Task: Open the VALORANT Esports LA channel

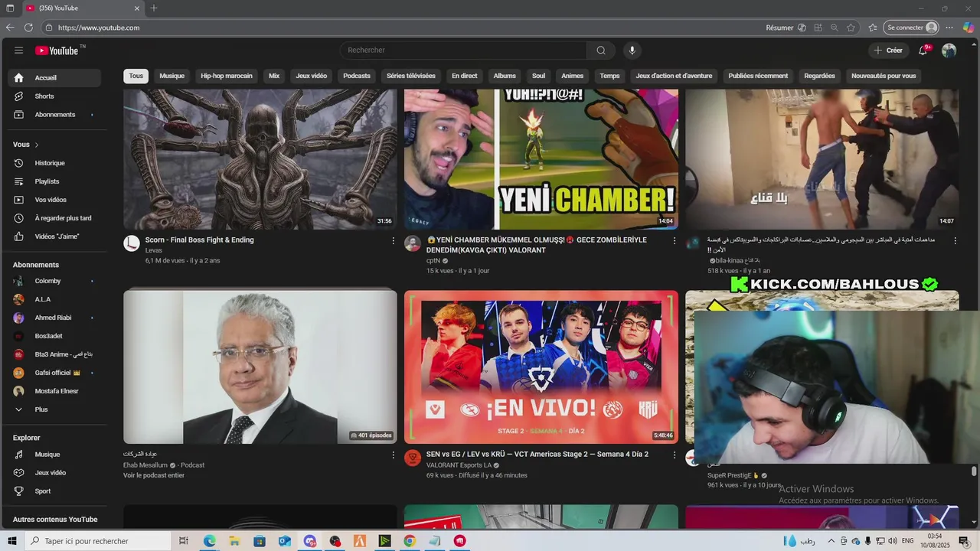Action: [x=459, y=465]
